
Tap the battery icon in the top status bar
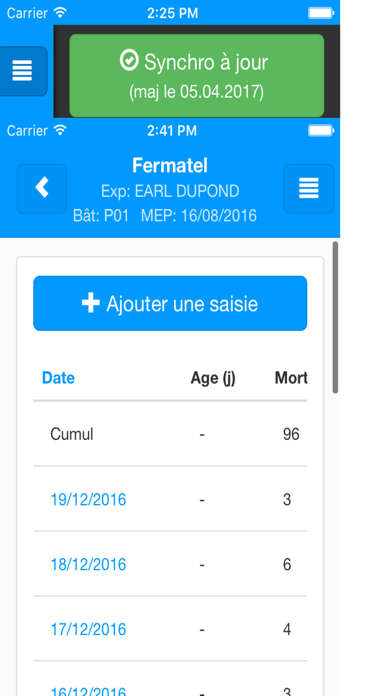(x=321, y=13)
